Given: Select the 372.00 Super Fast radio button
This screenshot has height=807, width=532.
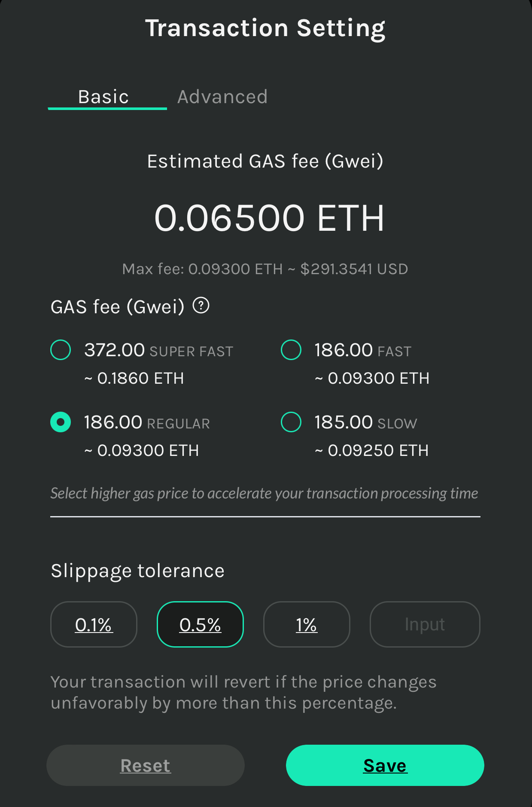Looking at the screenshot, I should click(61, 350).
